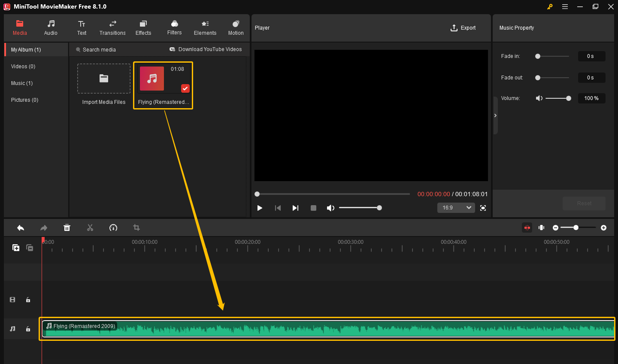Click the music track note icon
Viewport: 618px width, 364px height.
(12, 329)
